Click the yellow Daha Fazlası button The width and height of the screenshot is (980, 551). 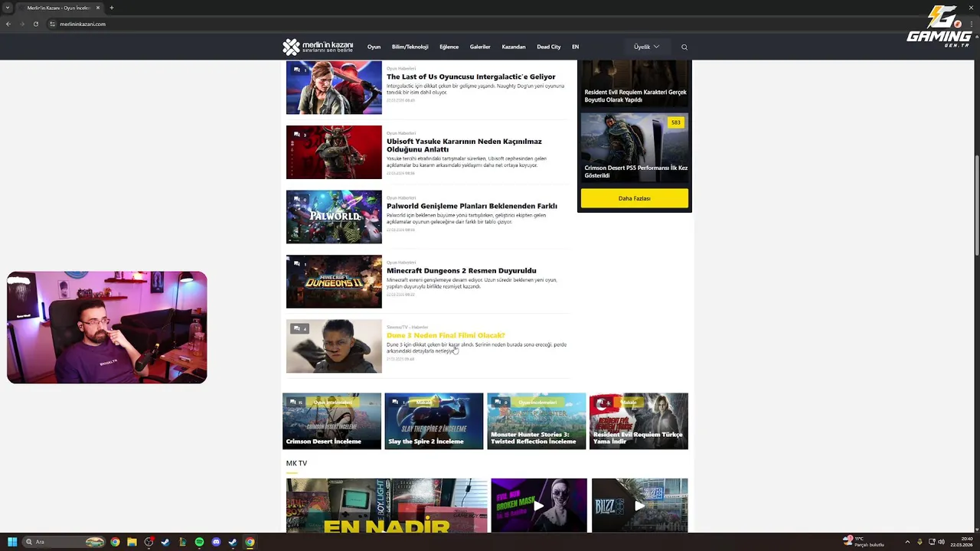click(635, 198)
